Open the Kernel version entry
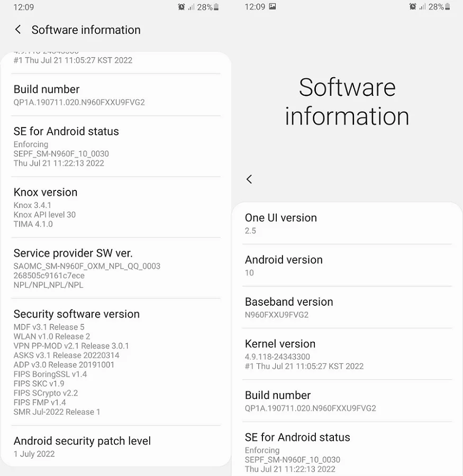 click(347, 354)
